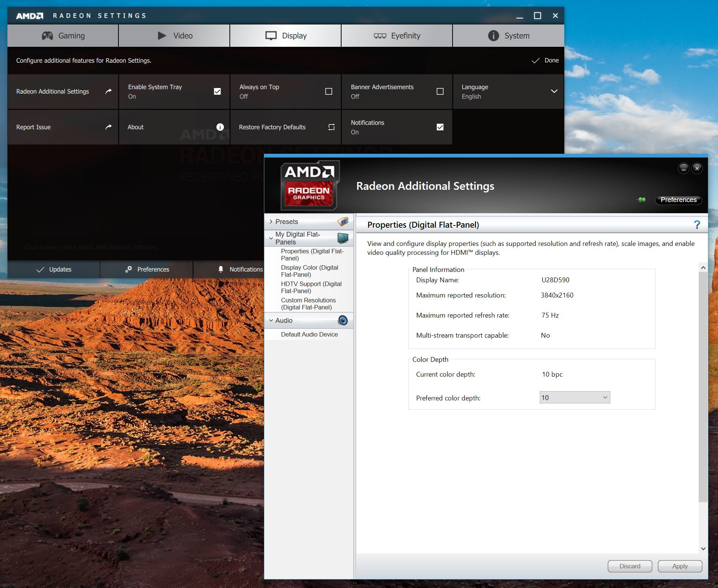Click the help question mark icon

point(697,225)
